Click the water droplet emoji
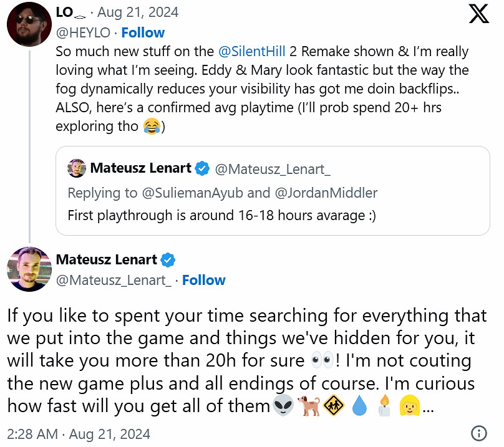The width and height of the screenshot is (504, 447). [359, 407]
